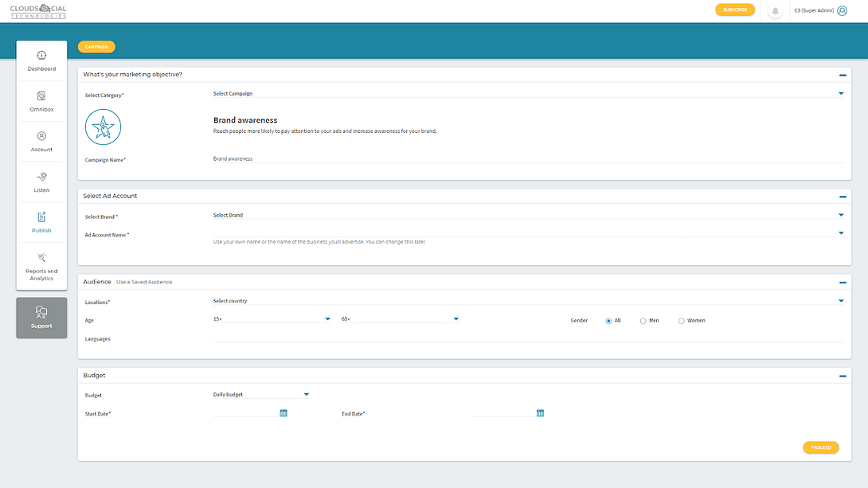
Task: Open user profile avatar icon
Action: 842,10
